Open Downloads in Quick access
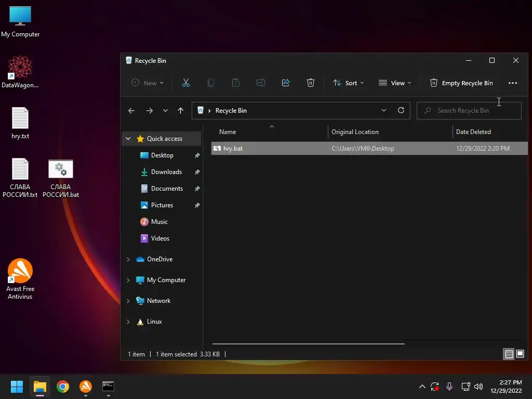Image resolution: width=532 pixels, height=399 pixels. pos(166,171)
